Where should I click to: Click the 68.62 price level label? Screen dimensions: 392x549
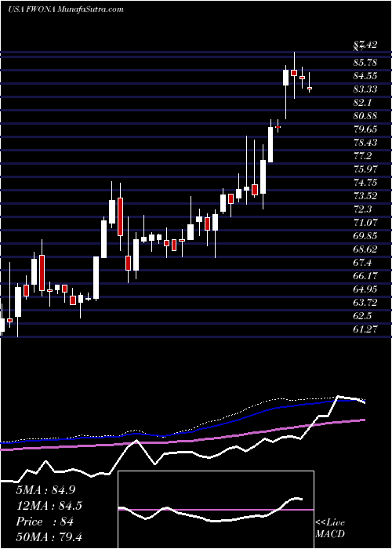365,249
